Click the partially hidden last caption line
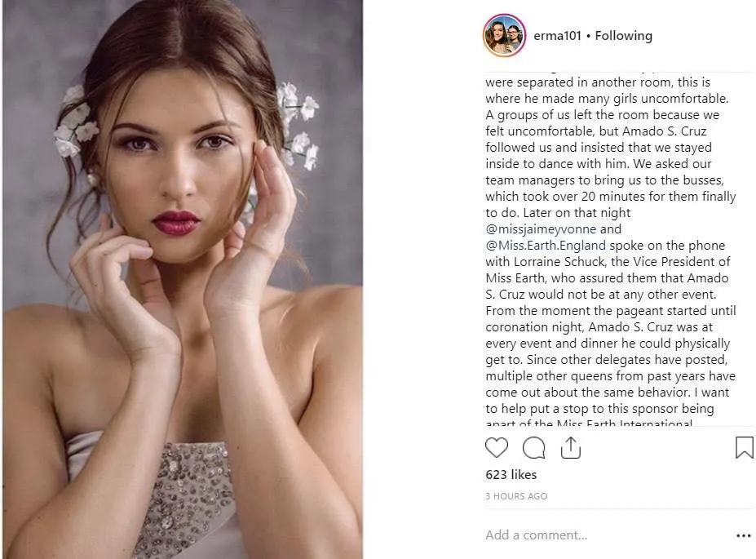756x559 pixels. (x=589, y=423)
